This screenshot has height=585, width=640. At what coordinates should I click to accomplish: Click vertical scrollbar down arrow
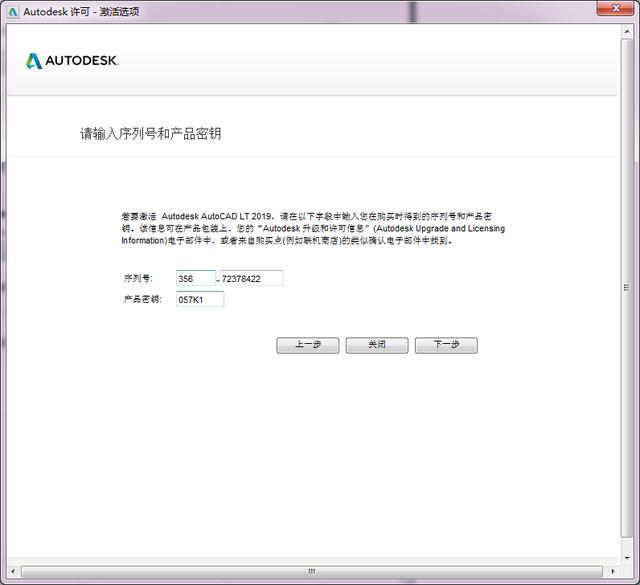click(x=627, y=558)
